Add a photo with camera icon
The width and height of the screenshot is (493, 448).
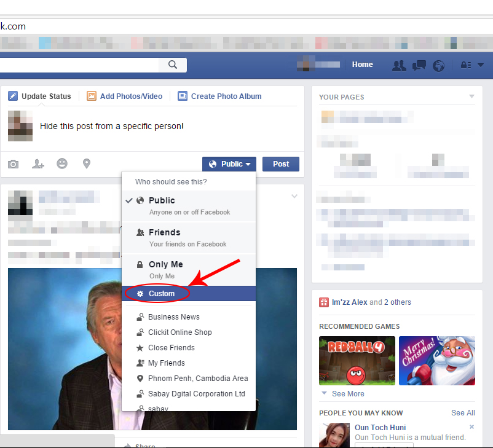point(13,164)
